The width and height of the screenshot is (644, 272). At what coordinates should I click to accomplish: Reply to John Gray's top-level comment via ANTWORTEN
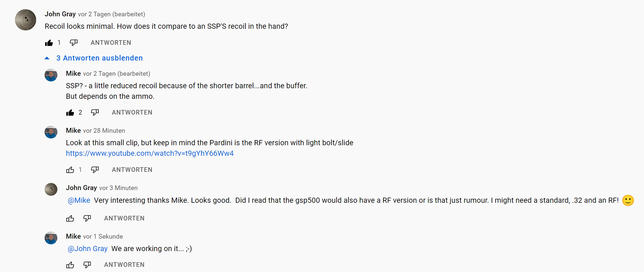coord(111,43)
